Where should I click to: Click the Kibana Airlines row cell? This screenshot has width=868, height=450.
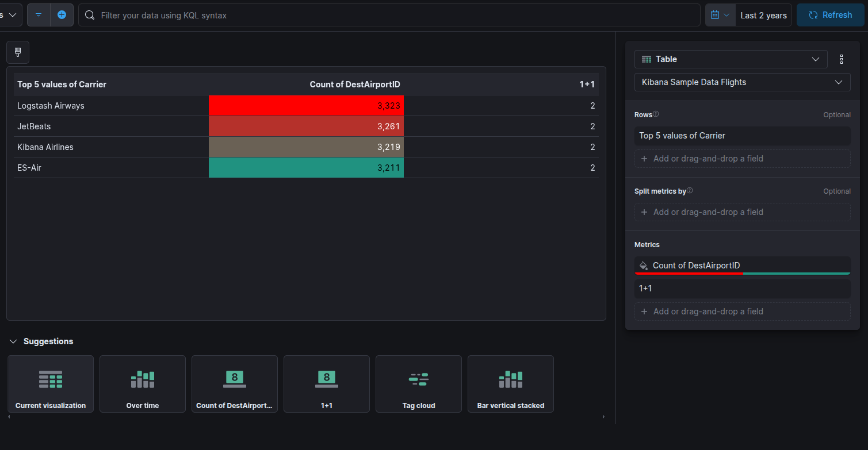tap(111, 147)
